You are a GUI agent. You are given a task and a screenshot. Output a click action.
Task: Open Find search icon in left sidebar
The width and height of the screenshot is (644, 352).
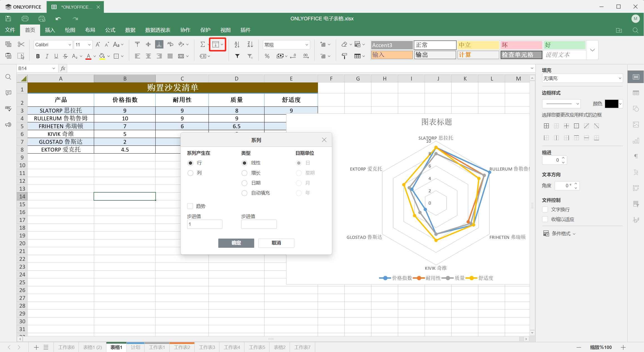click(8, 77)
